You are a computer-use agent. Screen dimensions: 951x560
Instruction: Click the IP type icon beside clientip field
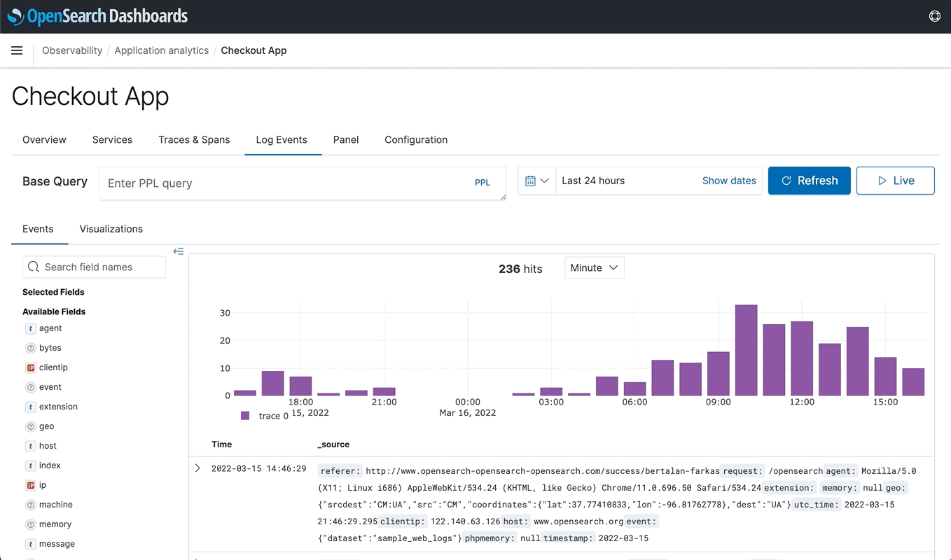tap(29, 367)
